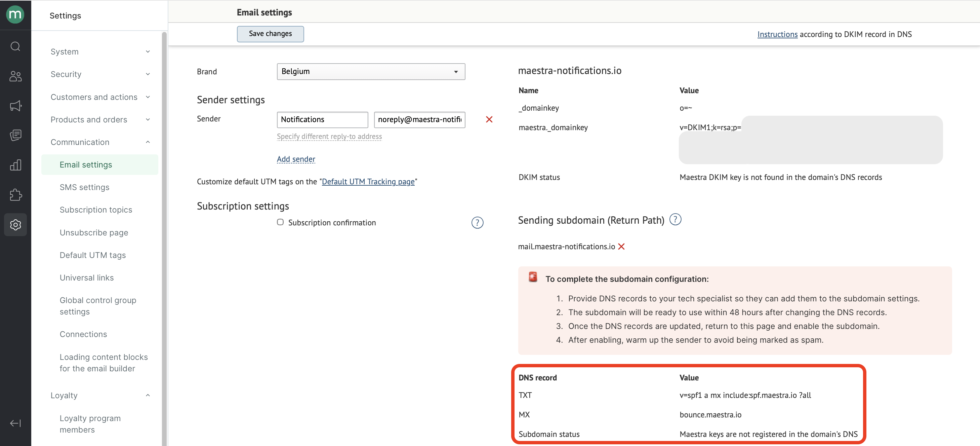Open the search icon in sidebar

tap(15, 46)
